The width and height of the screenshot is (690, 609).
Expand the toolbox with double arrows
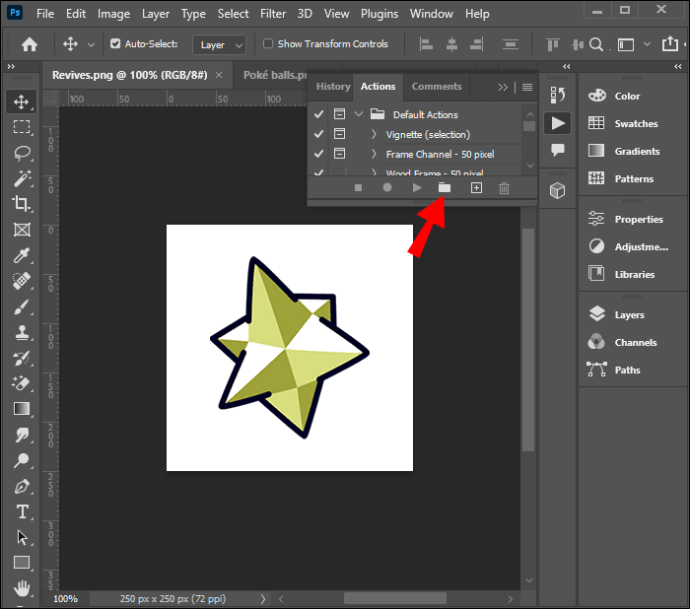click(11, 66)
